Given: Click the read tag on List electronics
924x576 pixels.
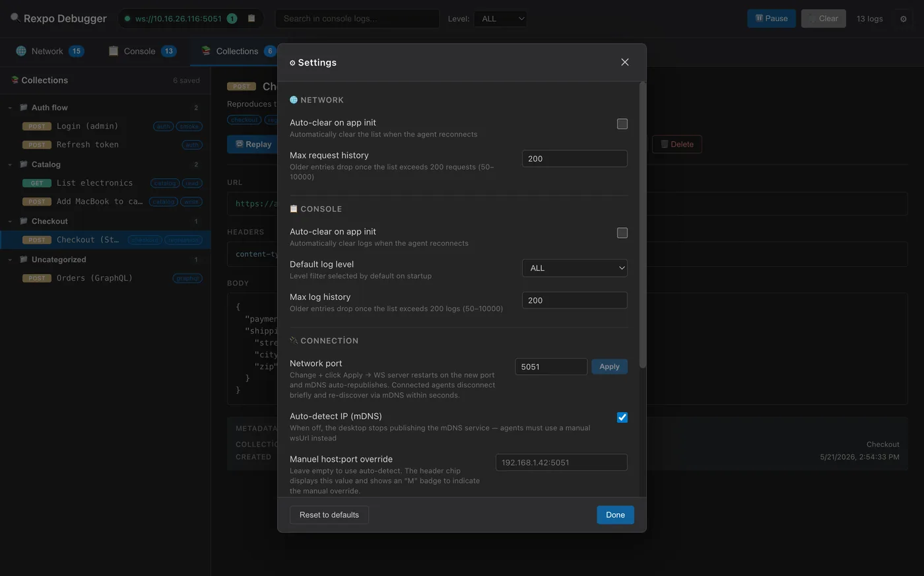Looking at the screenshot, I should tap(192, 183).
